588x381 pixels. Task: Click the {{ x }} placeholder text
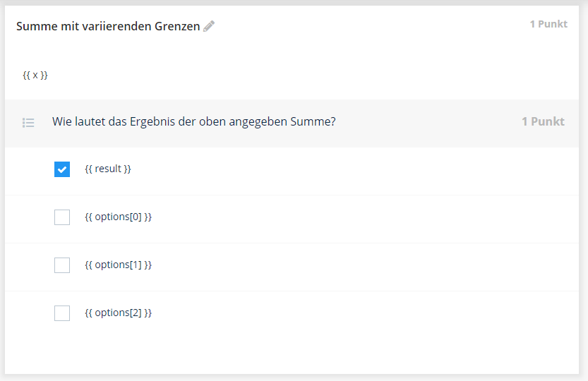point(35,75)
